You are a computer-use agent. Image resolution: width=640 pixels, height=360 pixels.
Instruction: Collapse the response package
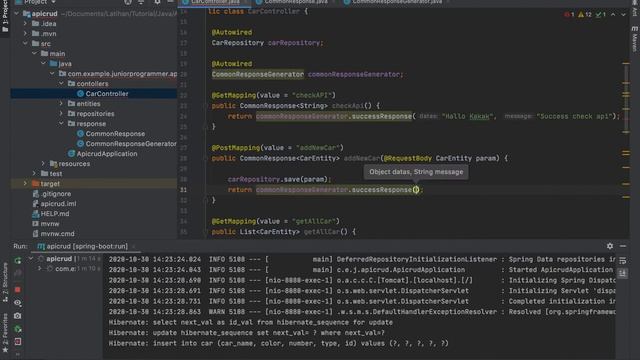tap(61, 123)
